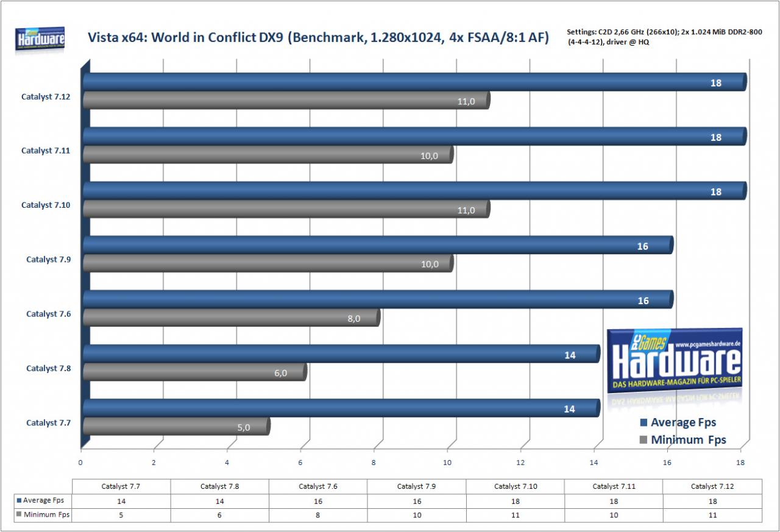This screenshot has width=780, height=532.
Task: Click the "Minimum Fps" row label in the table
Action: pyautogui.click(x=46, y=515)
